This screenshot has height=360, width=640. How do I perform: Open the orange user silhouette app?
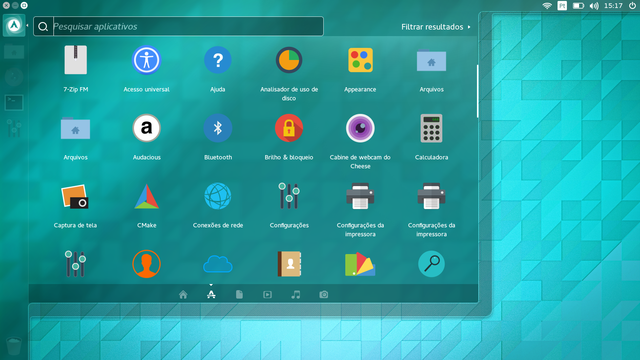pos(147,264)
